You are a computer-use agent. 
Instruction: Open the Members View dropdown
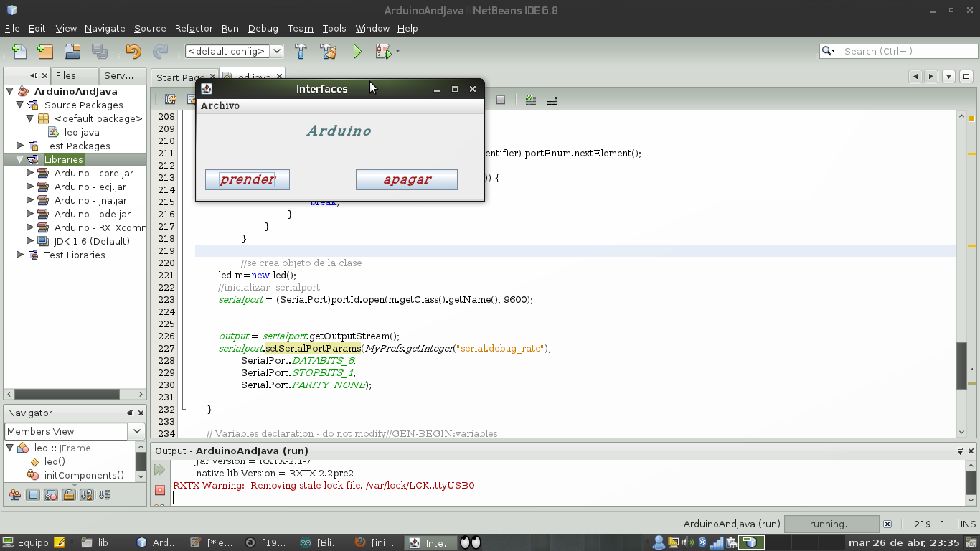point(136,431)
